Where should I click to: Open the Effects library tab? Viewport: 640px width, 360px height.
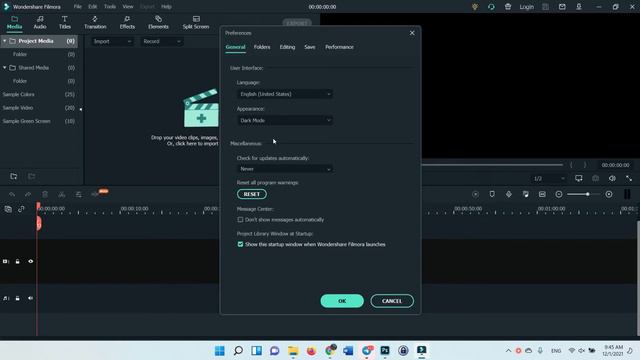[x=127, y=22]
